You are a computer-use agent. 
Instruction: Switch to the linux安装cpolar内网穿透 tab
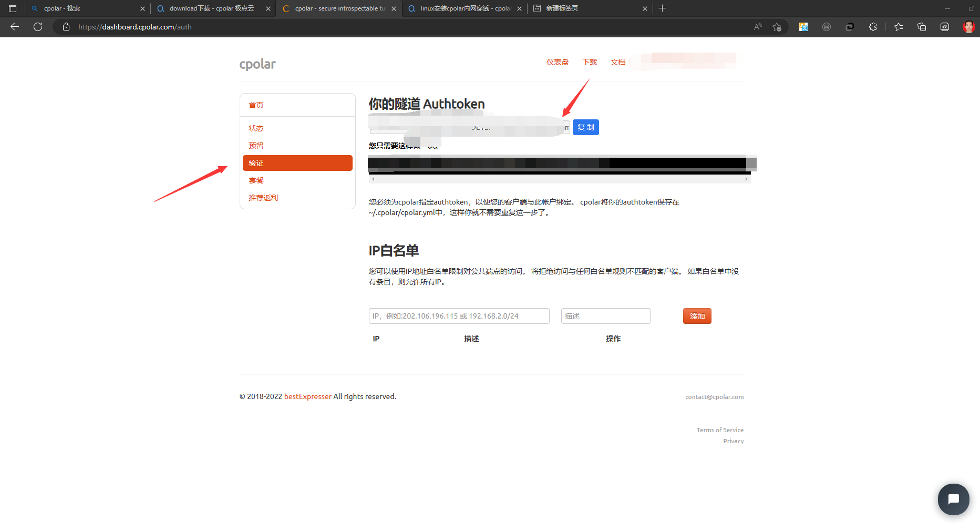tap(462, 8)
